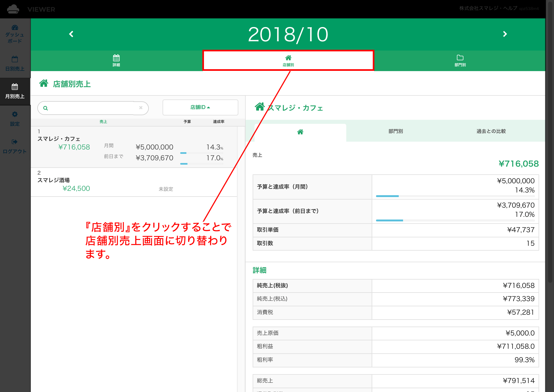
Task: Open the Daily Sales (日別売上) sidebar item
Action: pos(15,64)
